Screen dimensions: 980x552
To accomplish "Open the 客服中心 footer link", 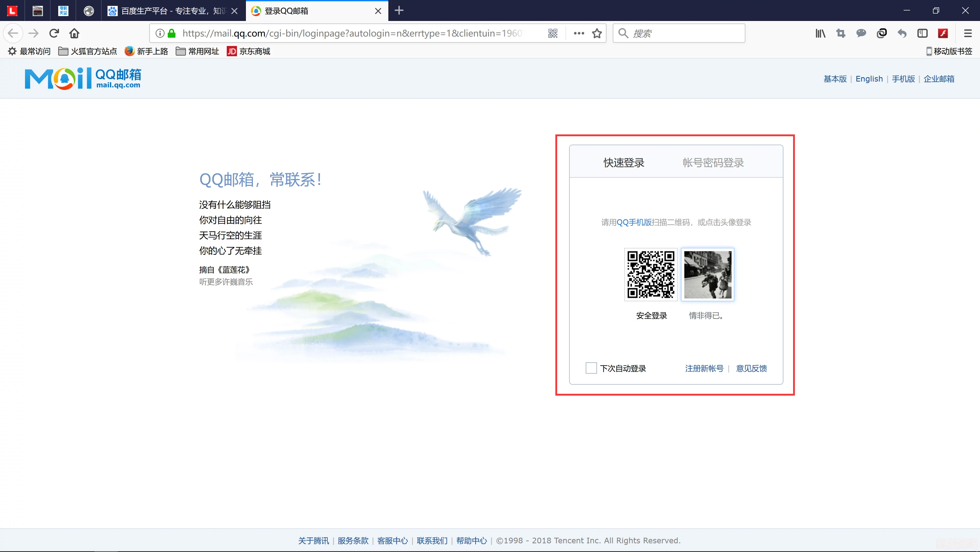I will [x=393, y=540].
